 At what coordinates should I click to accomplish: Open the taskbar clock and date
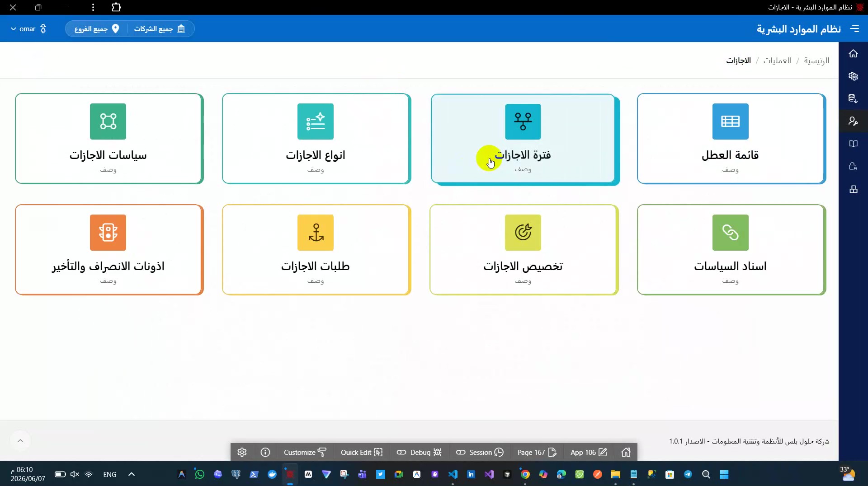click(x=28, y=474)
